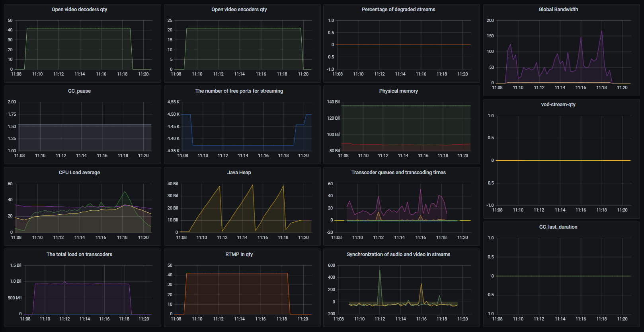Click the blue line in free ports graph

243,146
